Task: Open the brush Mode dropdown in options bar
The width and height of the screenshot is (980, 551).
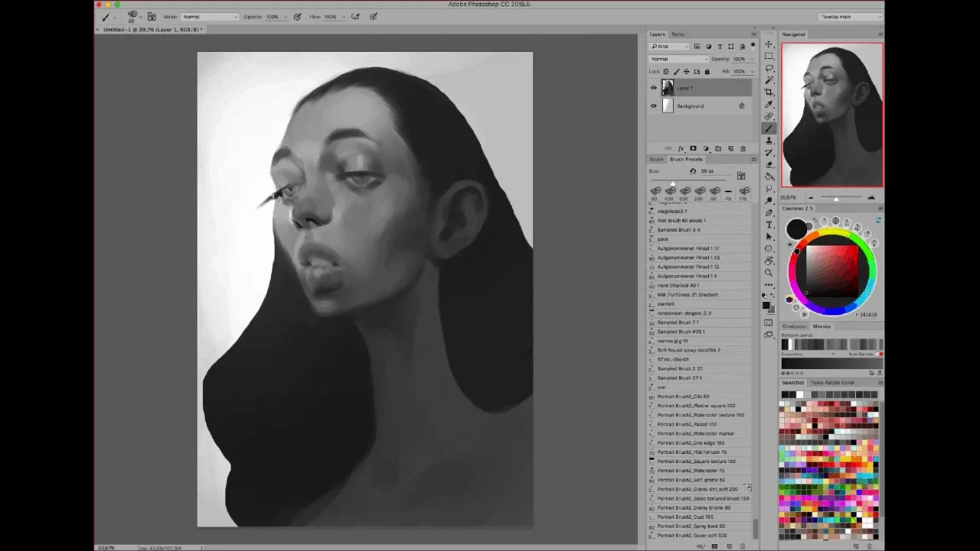Action: pos(209,16)
